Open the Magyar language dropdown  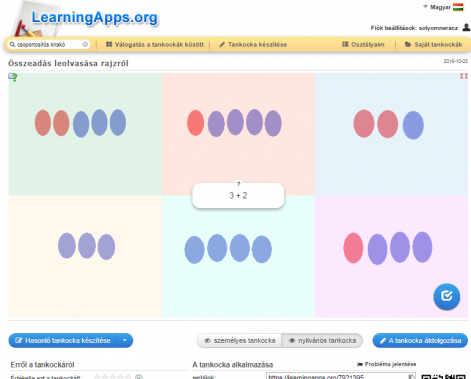click(437, 7)
